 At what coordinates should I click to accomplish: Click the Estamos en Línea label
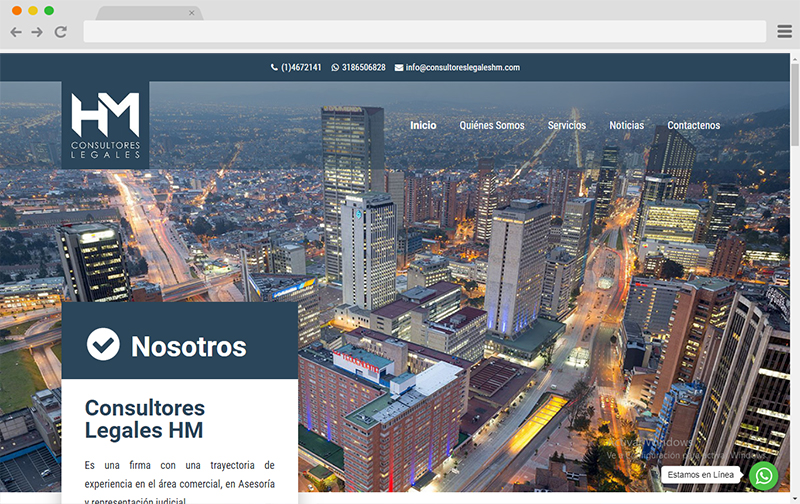point(701,474)
